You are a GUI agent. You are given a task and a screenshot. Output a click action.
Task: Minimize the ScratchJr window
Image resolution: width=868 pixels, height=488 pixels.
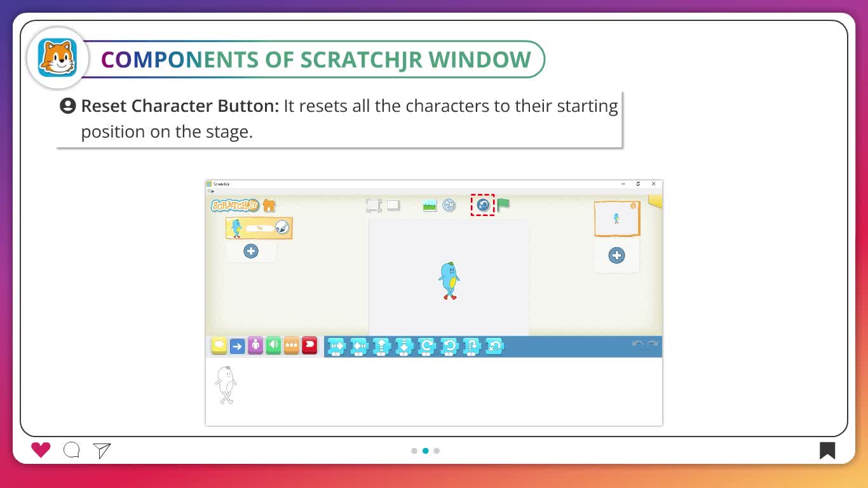click(x=623, y=184)
